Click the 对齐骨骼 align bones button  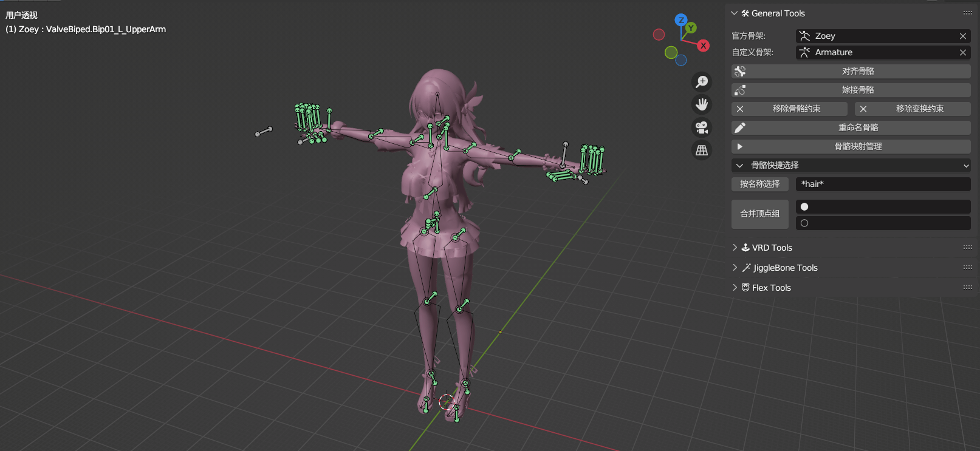coord(851,71)
